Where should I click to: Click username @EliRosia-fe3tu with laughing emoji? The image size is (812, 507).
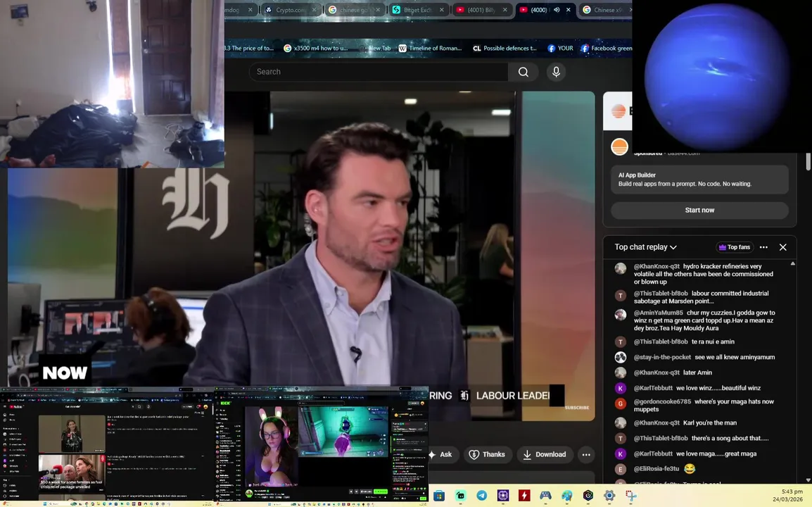point(656,469)
